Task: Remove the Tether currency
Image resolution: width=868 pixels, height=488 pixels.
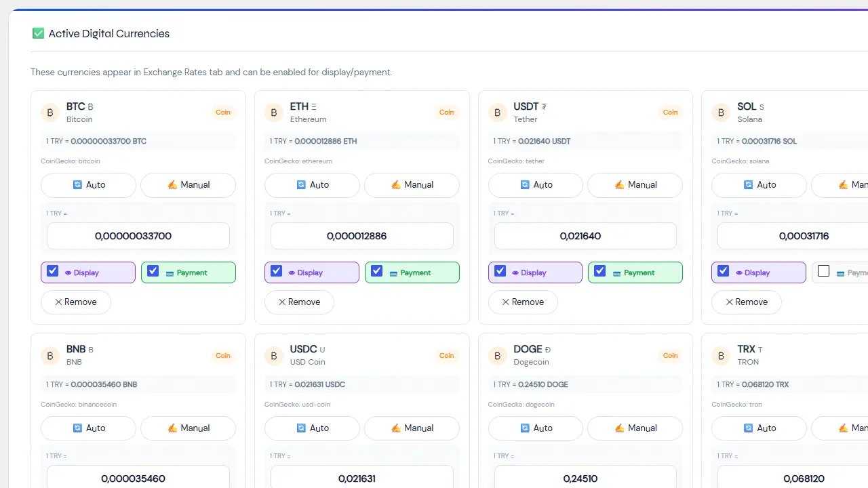Action: (524, 302)
